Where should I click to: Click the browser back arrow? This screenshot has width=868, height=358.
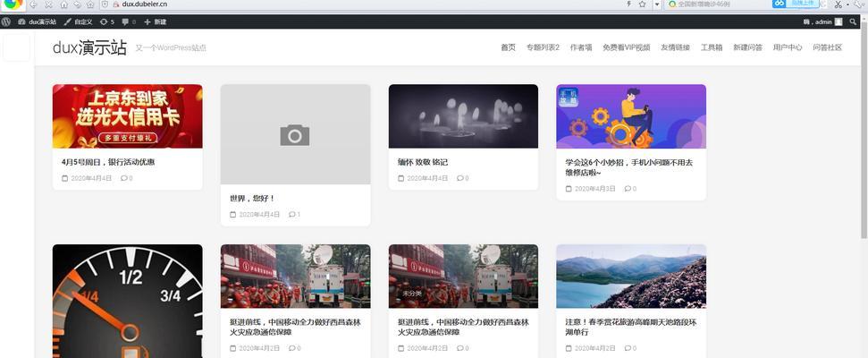click(34, 4)
